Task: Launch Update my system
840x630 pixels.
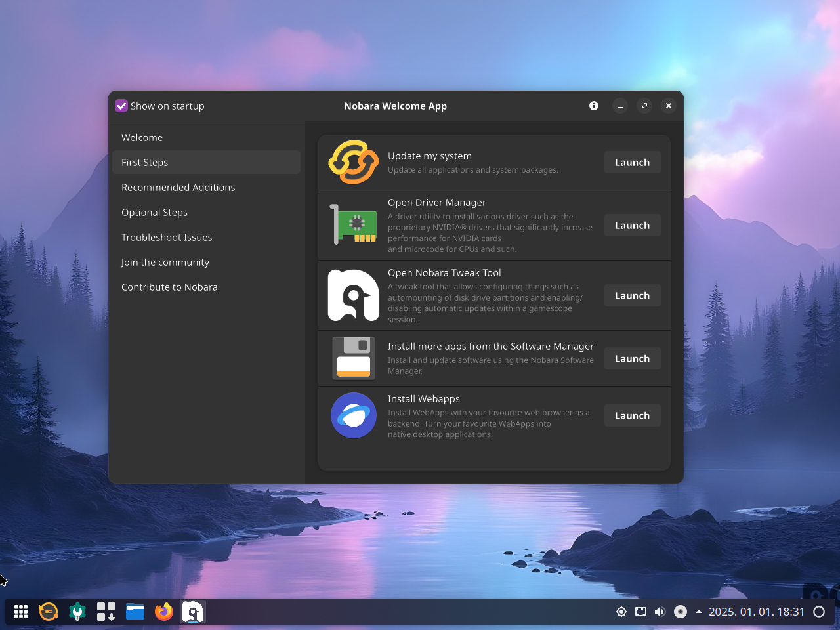Action: (x=632, y=162)
